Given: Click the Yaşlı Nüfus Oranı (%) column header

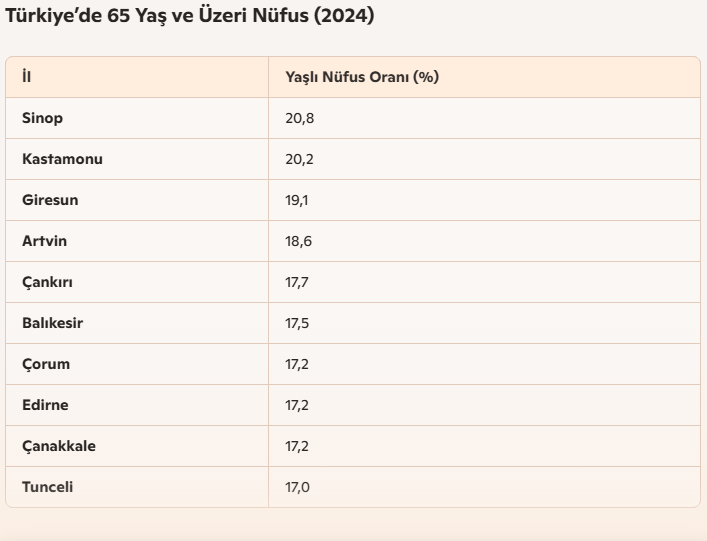Looking at the screenshot, I should click(362, 77).
